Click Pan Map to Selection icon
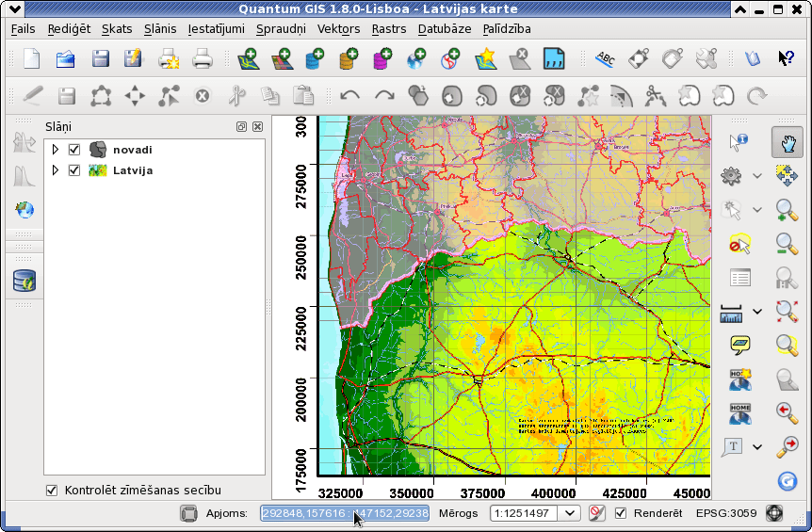Viewport: 812px width, 532px height. [x=787, y=176]
